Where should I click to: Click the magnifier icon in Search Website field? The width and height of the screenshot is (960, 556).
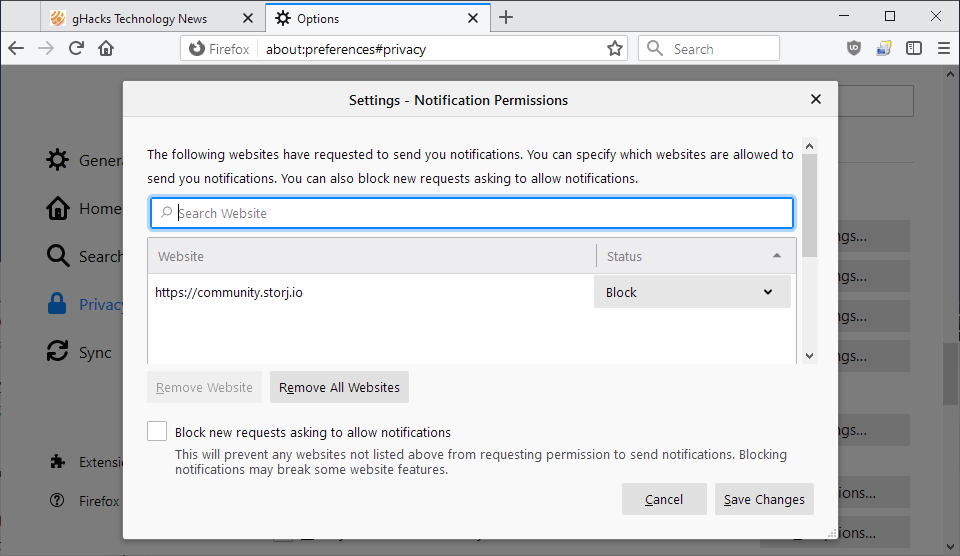click(166, 212)
